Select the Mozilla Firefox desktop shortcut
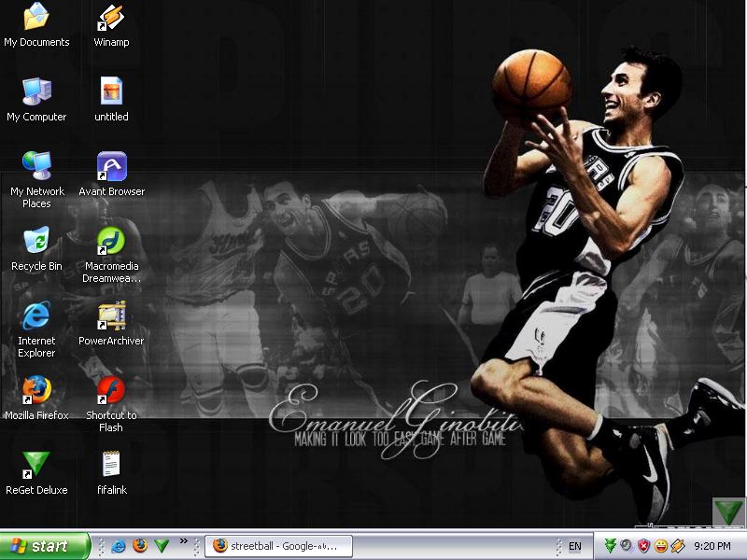This screenshot has width=747, height=560. [x=36, y=399]
